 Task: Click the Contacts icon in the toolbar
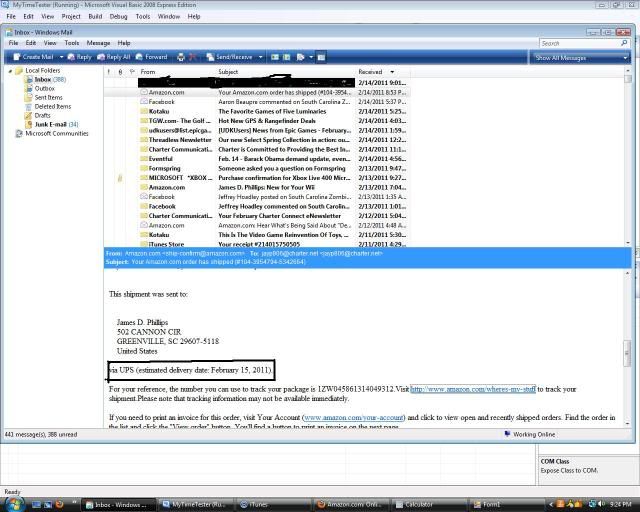(x=275, y=57)
